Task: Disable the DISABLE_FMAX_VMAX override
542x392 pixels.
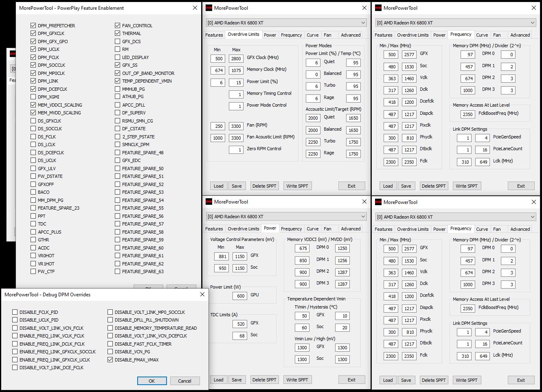Action: point(110,360)
